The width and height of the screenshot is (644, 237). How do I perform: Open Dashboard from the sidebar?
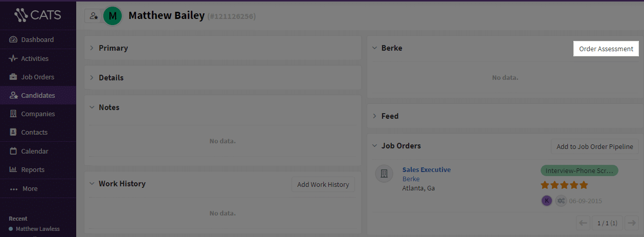[x=38, y=40]
